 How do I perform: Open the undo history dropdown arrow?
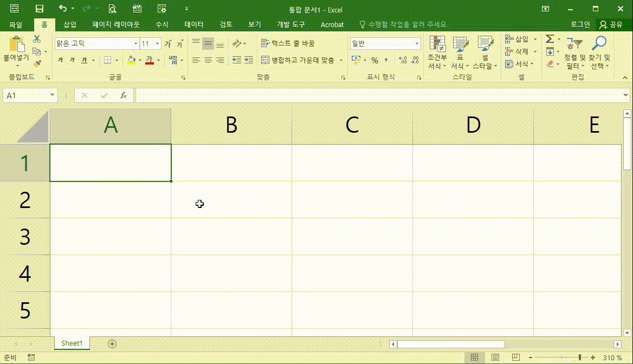click(x=73, y=9)
